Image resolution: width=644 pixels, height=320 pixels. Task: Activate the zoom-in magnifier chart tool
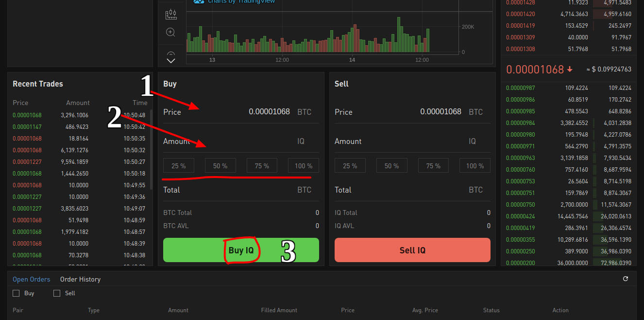tap(170, 32)
